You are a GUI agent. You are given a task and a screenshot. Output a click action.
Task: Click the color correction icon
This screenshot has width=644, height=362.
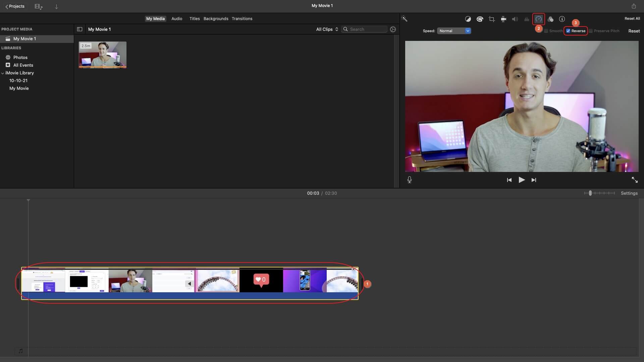point(480,19)
